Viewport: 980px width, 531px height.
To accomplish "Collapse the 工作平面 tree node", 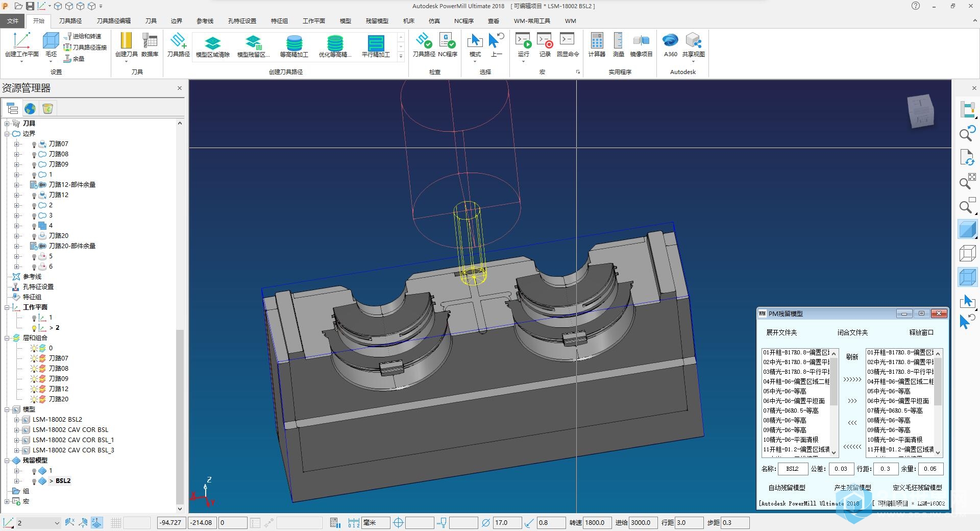I will pyautogui.click(x=7, y=307).
